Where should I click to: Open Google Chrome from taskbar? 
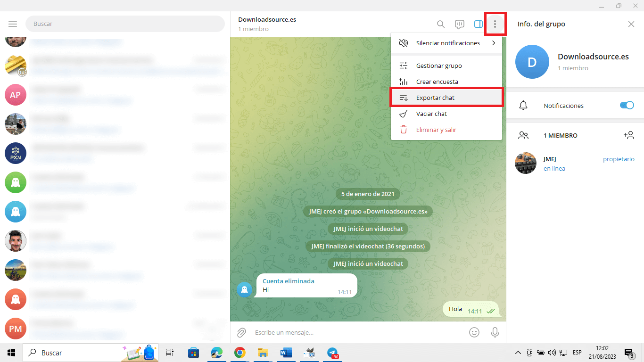click(x=240, y=353)
